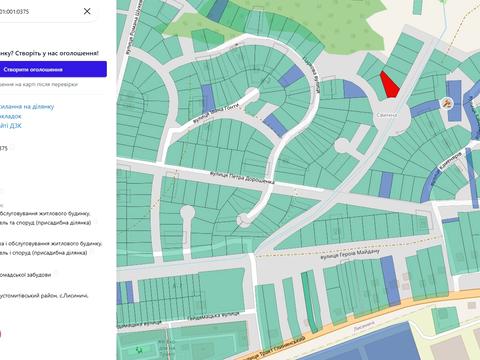Click the roundabout label near red parcel
This screenshot has height=360, width=480.
(387, 115)
